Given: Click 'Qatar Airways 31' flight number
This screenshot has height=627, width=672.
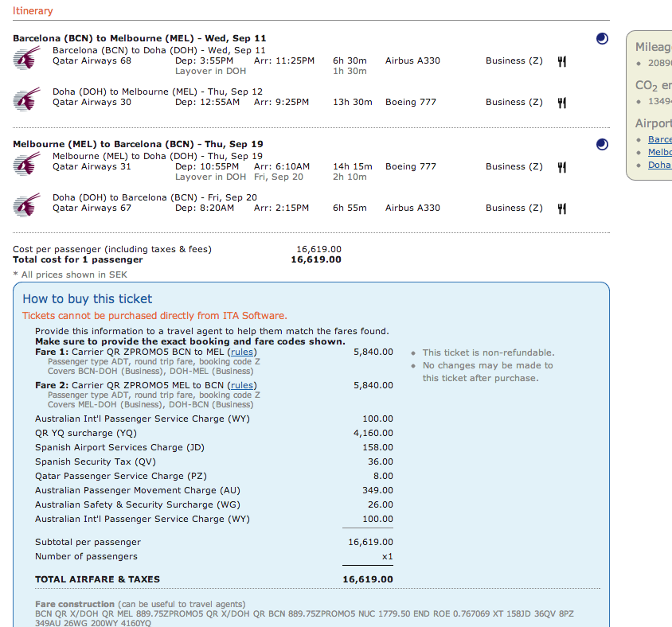Looking at the screenshot, I should pyautogui.click(x=92, y=166).
